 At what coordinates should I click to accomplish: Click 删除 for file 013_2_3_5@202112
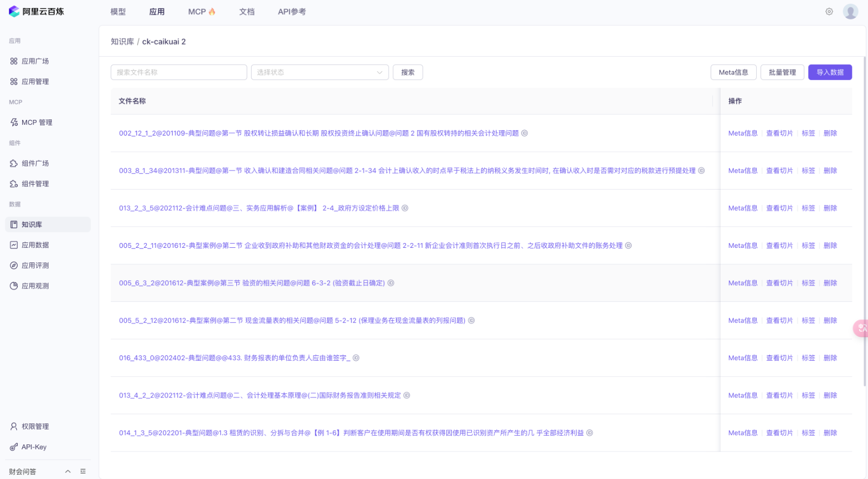(x=830, y=208)
